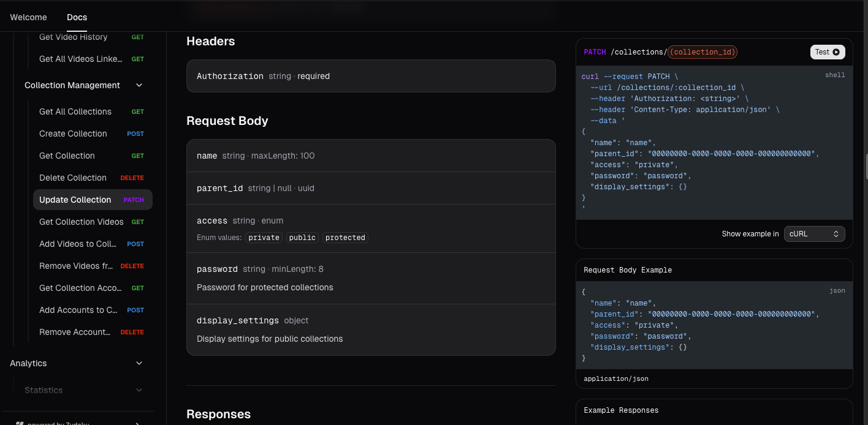The height and width of the screenshot is (425, 868).
Task: Go to Delete Collection endpoint
Action: 73,178
